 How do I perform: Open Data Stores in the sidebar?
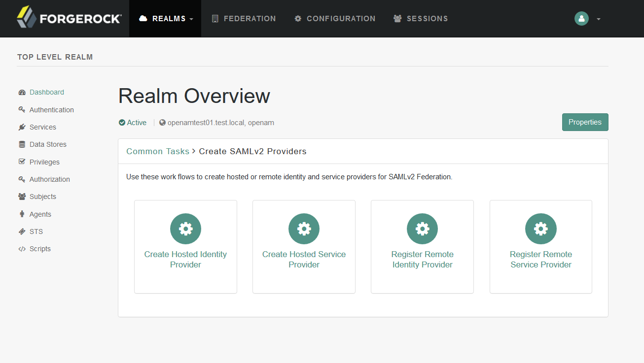48,144
